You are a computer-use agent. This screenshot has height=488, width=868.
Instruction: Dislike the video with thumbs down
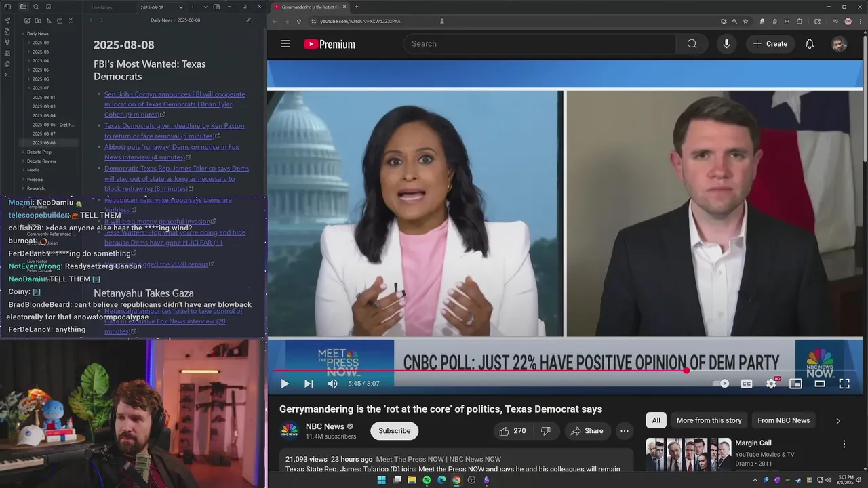pyautogui.click(x=545, y=431)
